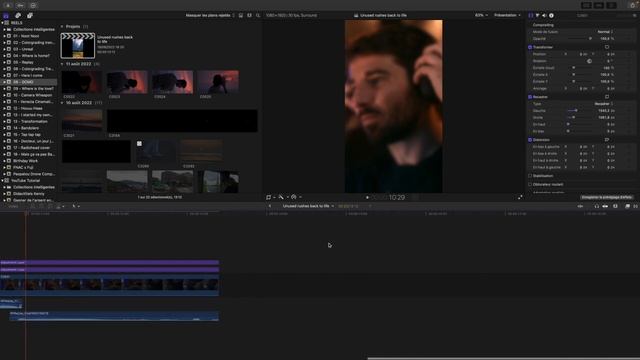The image size is (640, 360).
Task: Open the Unused rushes back to life timeline dropdown
Action: 308,206
